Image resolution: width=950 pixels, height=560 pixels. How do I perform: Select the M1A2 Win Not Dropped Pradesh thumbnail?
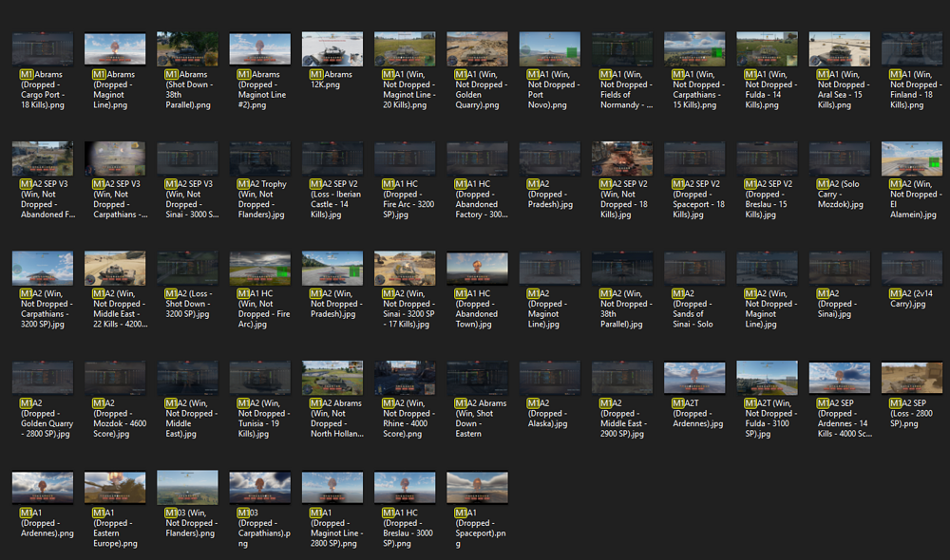click(332, 269)
